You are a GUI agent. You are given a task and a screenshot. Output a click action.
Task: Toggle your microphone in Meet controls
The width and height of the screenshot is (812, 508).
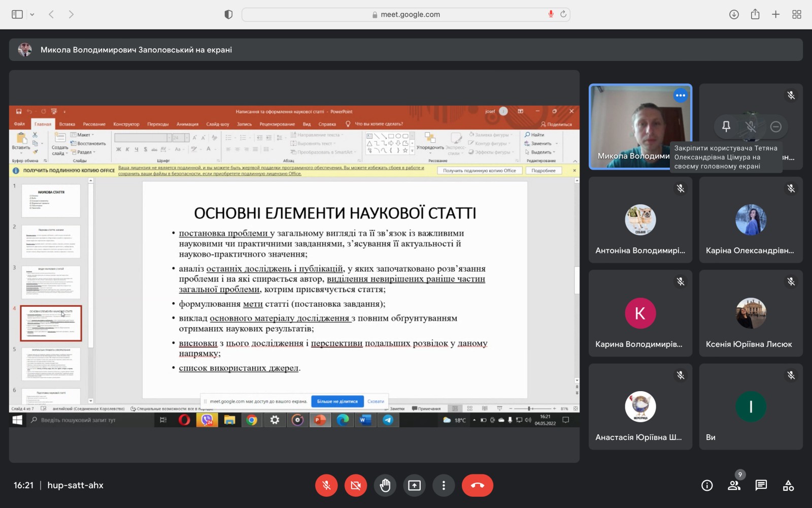(x=326, y=486)
